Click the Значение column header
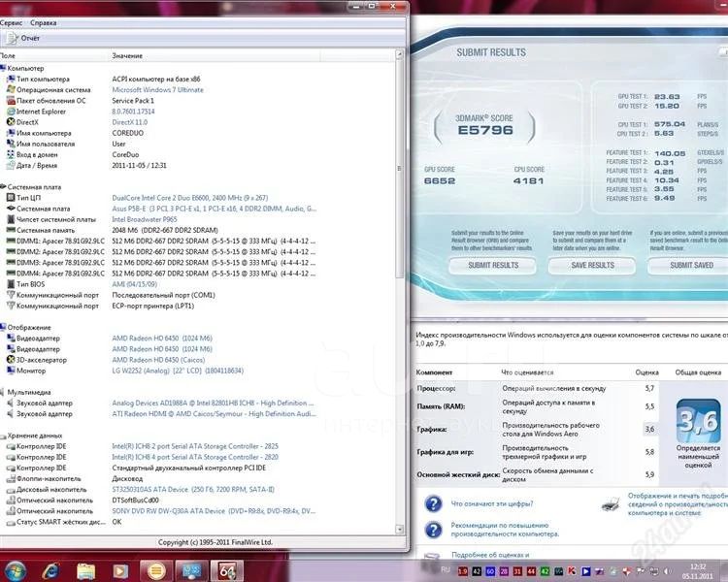Image resolution: width=728 pixels, height=582 pixels. tap(127, 55)
